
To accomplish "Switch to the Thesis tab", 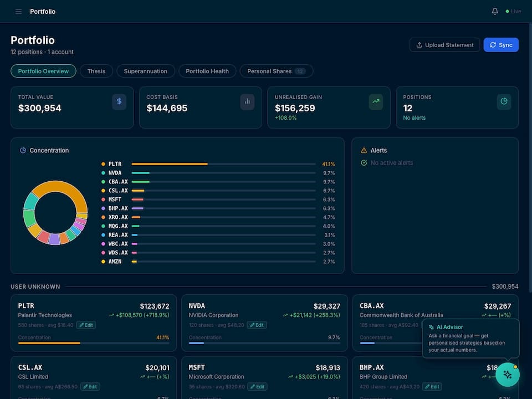I will pyautogui.click(x=96, y=71).
